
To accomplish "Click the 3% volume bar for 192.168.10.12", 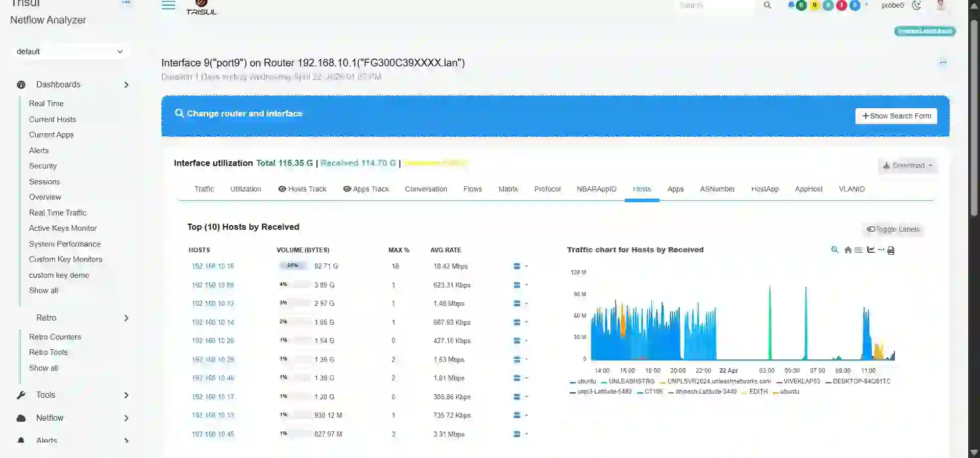I will pyautogui.click(x=295, y=303).
